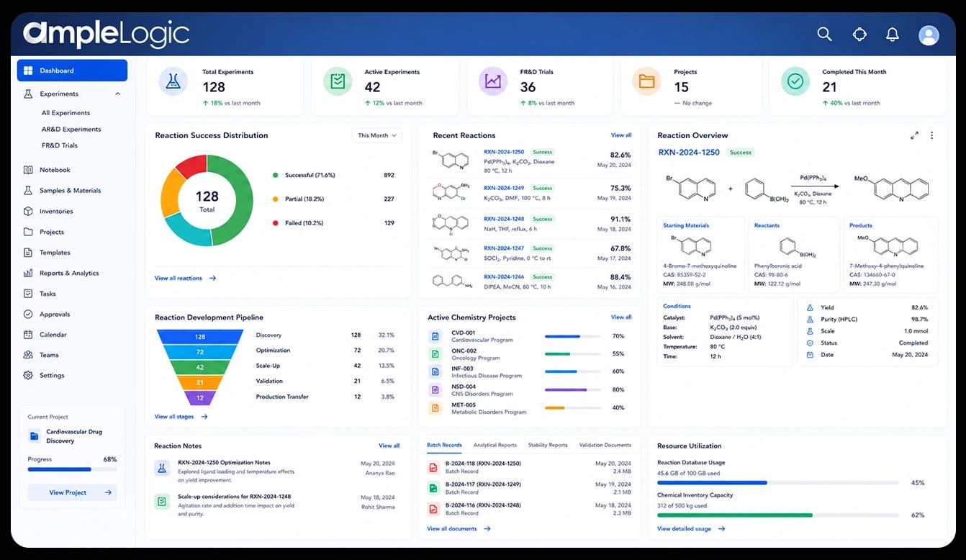Switch to the Validation Documents tab
Screen dimensions: 966x560
(x=605, y=446)
